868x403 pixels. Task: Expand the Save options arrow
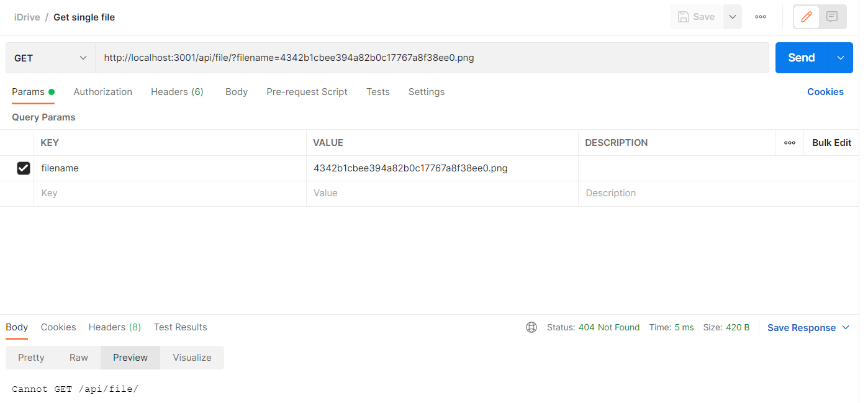[733, 17]
